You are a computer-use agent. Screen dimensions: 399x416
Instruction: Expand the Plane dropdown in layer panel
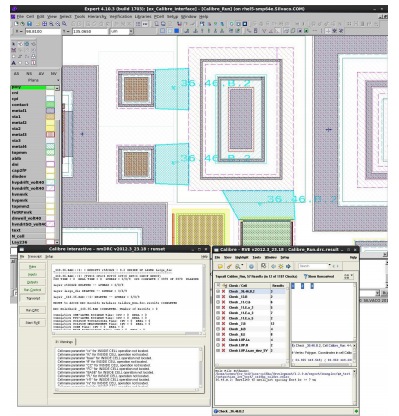[58, 80]
